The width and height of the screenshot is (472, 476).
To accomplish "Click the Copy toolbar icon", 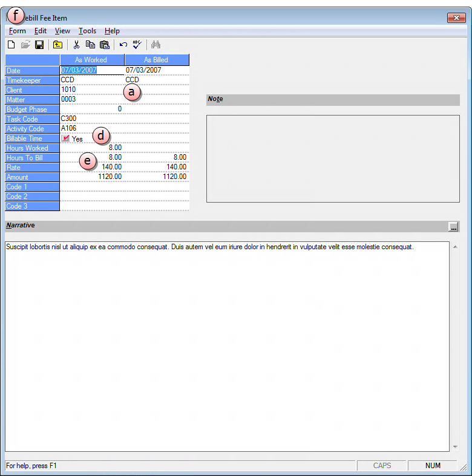I will coord(90,45).
